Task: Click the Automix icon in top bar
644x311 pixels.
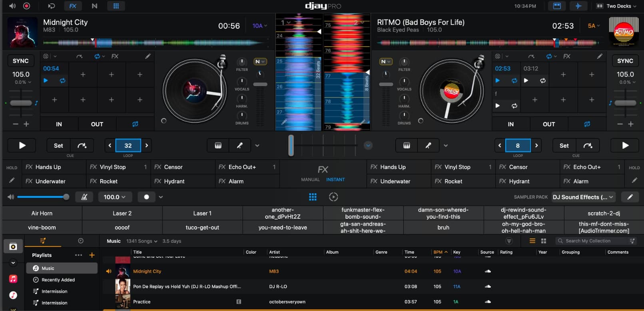Action: [52, 6]
